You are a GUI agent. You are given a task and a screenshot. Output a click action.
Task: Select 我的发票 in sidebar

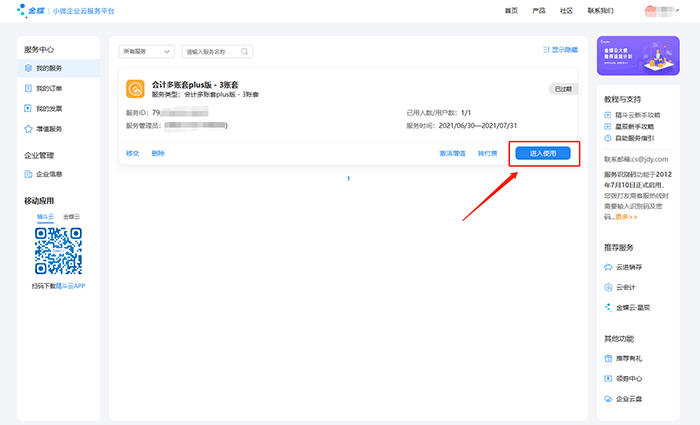(x=58, y=108)
